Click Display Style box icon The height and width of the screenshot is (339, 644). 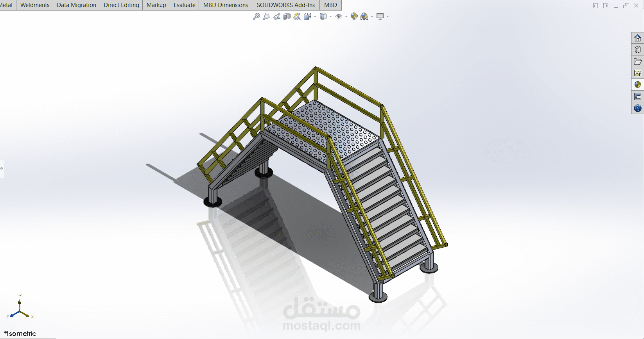pos(323,16)
